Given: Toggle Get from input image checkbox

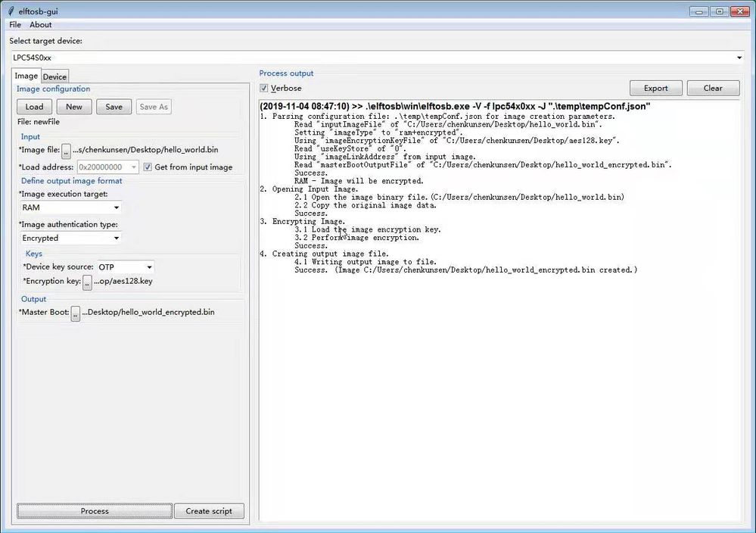Looking at the screenshot, I should [148, 167].
